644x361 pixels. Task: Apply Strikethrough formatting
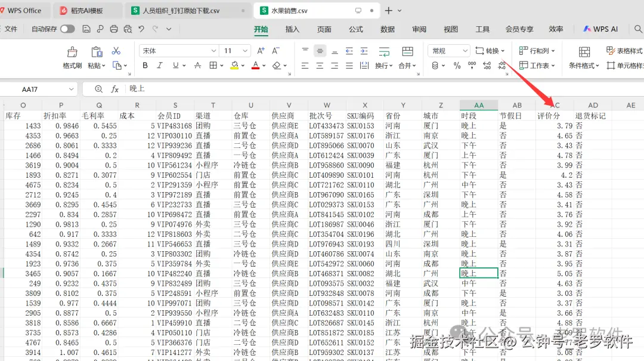197,66
